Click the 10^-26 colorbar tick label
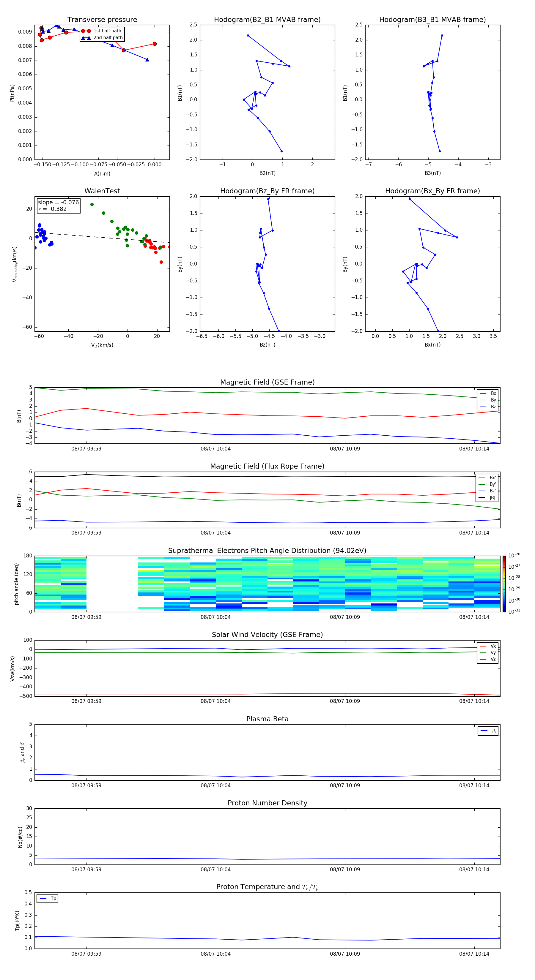 [514, 555]
